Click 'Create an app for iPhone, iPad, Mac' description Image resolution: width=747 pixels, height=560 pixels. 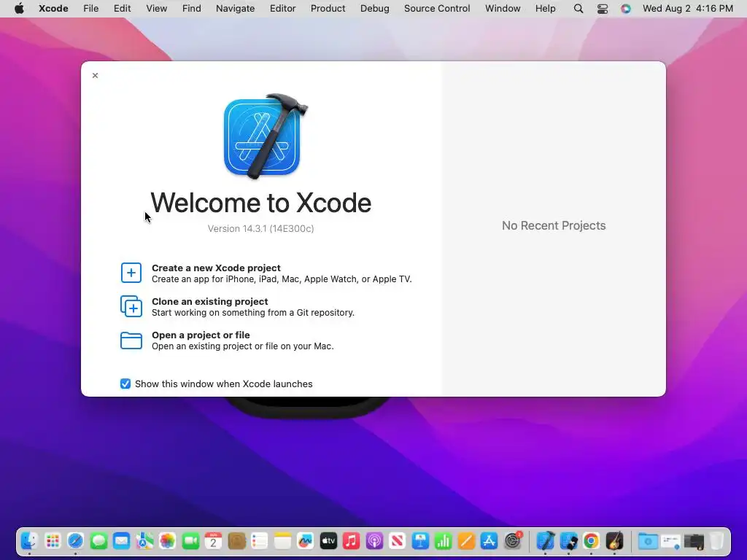[x=282, y=279]
